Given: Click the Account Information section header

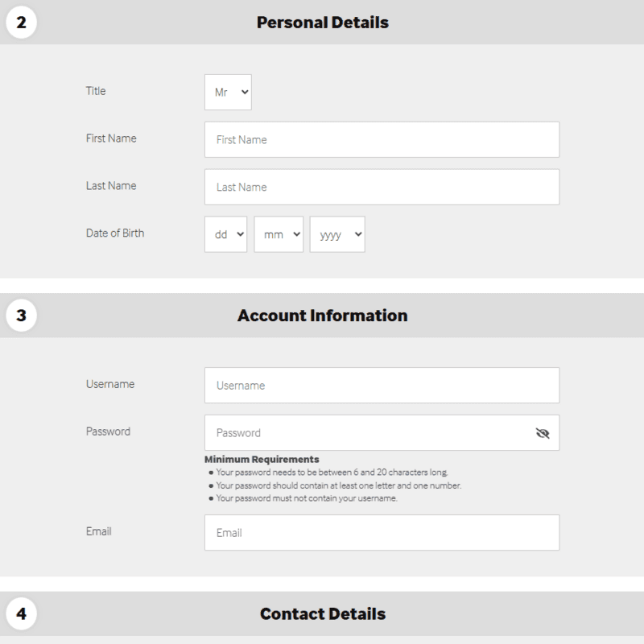Looking at the screenshot, I should (x=322, y=313).
